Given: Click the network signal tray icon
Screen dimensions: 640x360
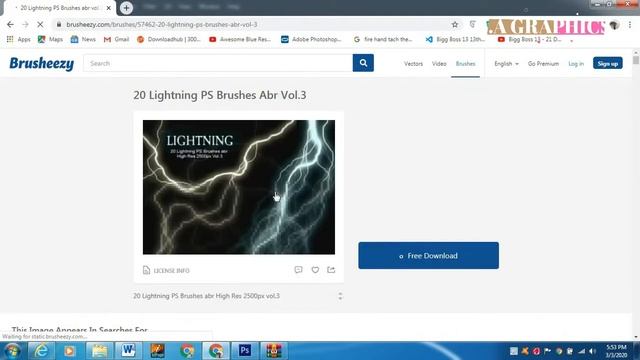Looking at the screenshot, I should click(581, 351).
